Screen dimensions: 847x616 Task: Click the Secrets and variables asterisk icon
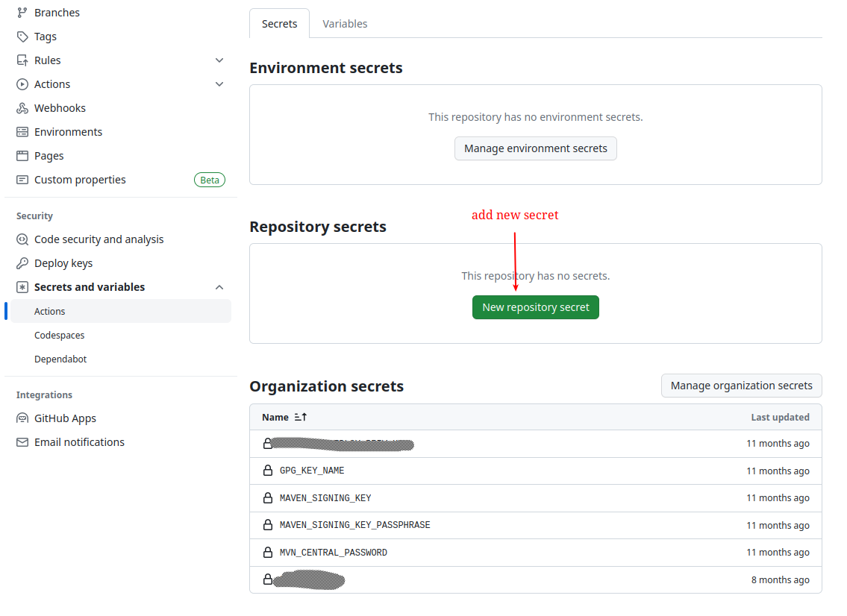coord(22,287)
